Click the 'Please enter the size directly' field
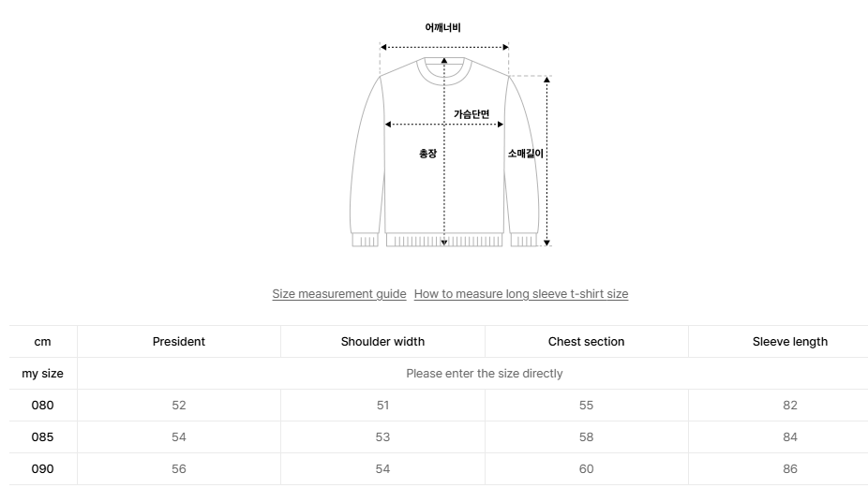 (484, 374)
